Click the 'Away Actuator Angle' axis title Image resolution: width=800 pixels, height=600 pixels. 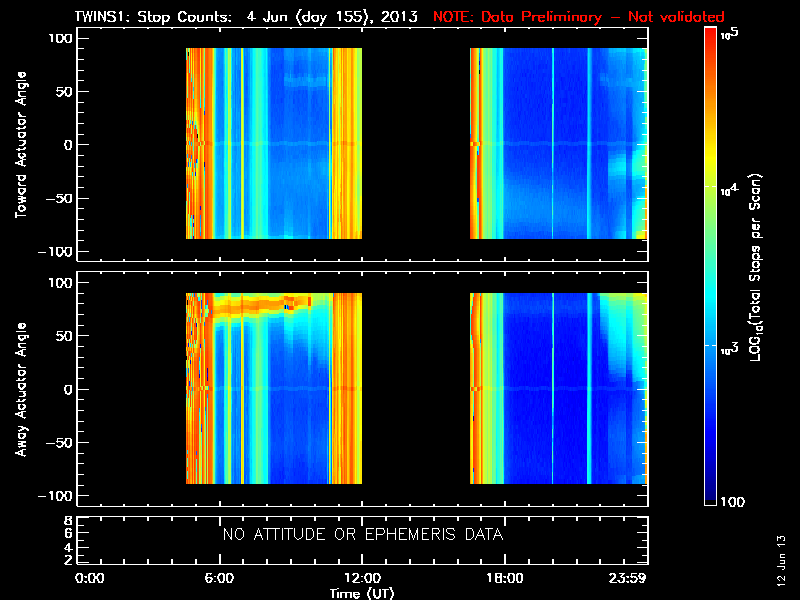point(20,389)
